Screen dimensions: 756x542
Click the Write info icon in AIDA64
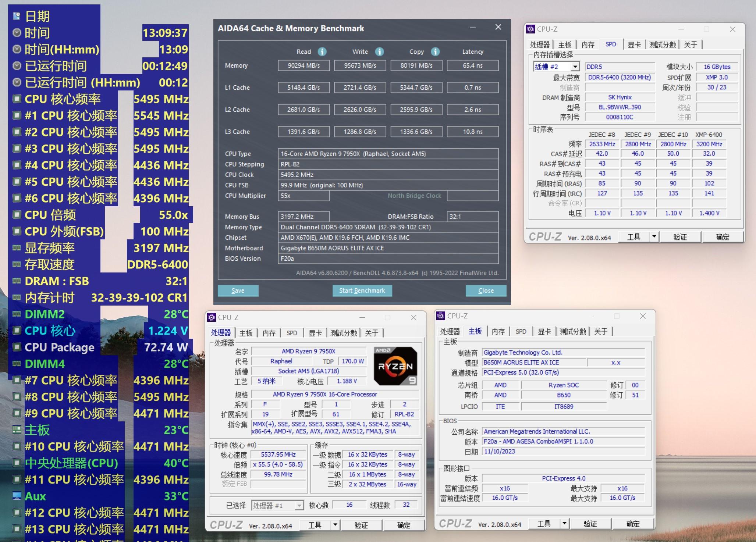379,51
